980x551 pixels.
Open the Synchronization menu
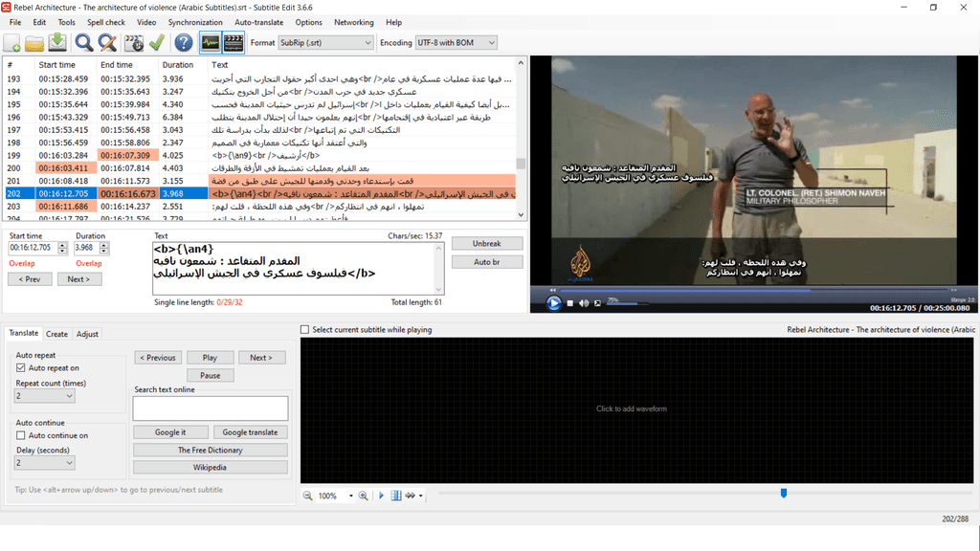pyautogui.click(x=195, y=22)
